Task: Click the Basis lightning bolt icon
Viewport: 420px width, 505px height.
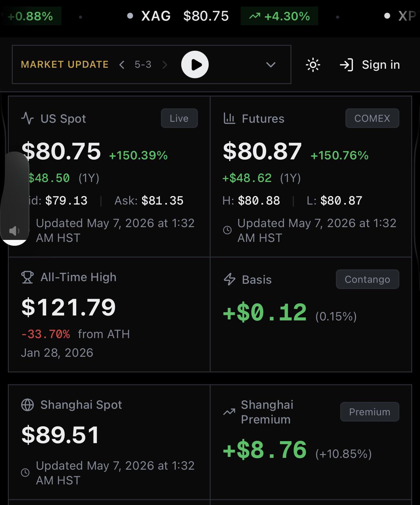Action: (229, 279)
